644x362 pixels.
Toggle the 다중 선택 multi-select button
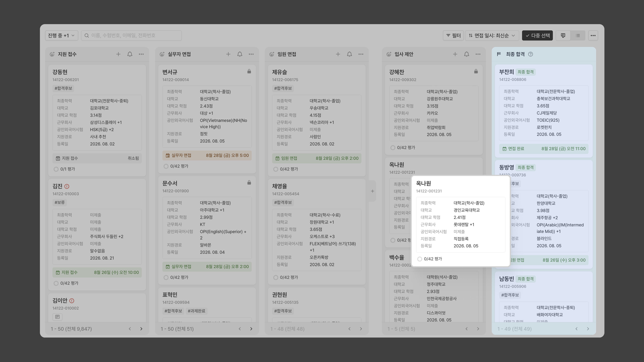pyautogui.click(x=537, y=36)
